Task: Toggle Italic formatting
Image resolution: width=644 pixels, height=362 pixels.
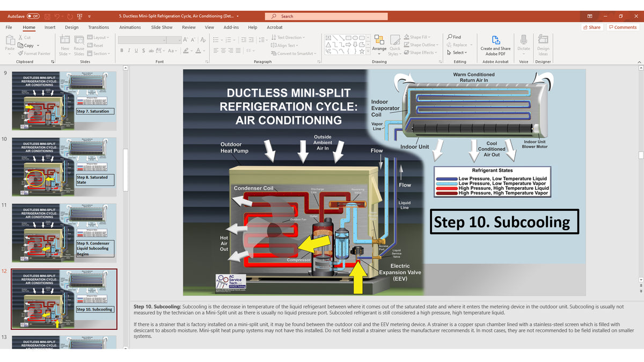Action: (x=129, y=50)
